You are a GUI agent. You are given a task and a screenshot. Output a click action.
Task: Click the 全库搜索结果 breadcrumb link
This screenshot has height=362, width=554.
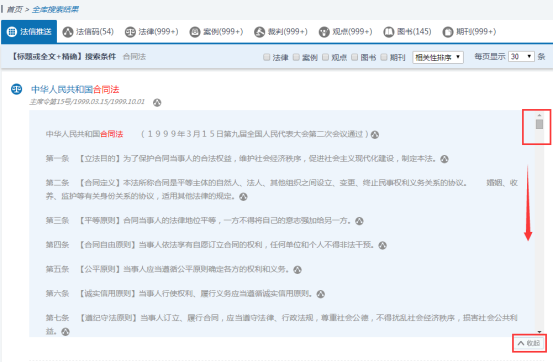tap(55, 10)
